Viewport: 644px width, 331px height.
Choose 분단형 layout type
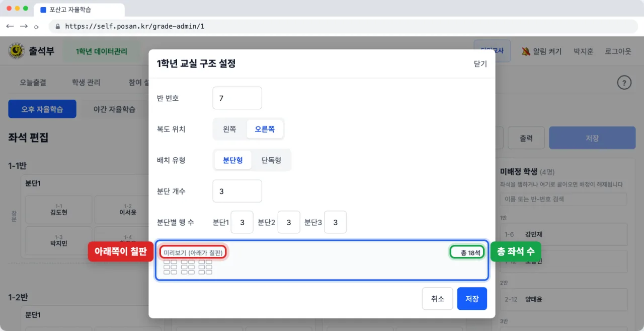coord(233,160)
